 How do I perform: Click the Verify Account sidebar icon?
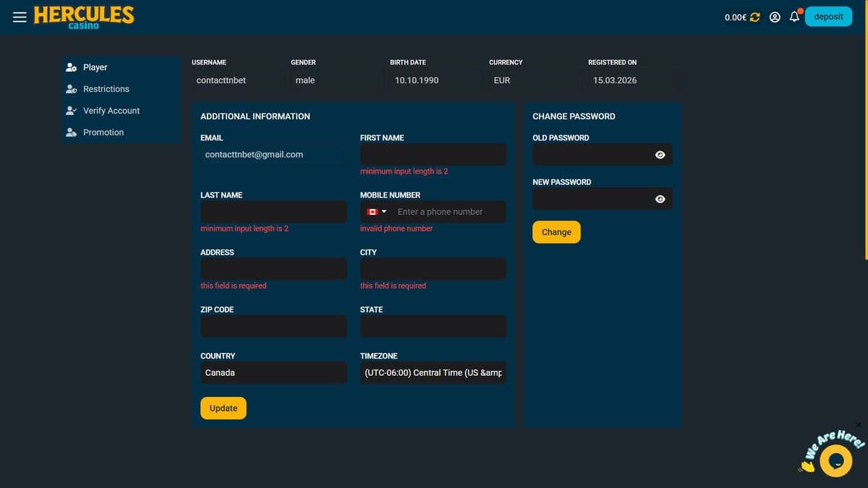(x=71, y=111)
